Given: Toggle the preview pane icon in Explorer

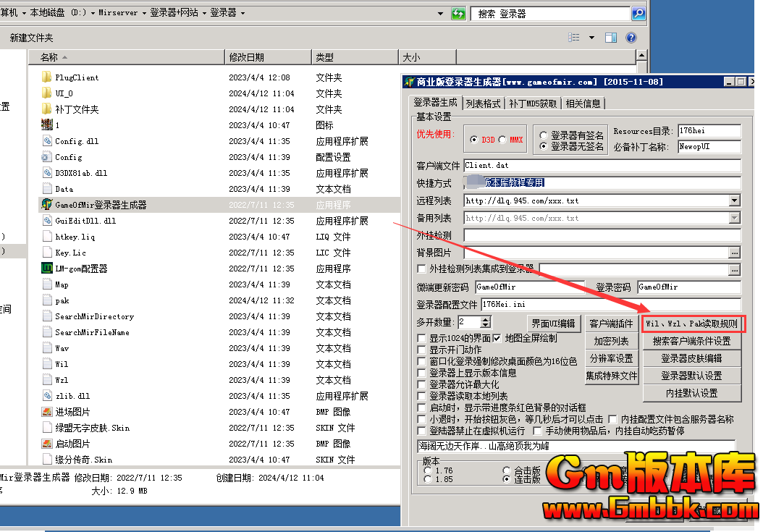Looking at the screenshot, I should 611,38.
